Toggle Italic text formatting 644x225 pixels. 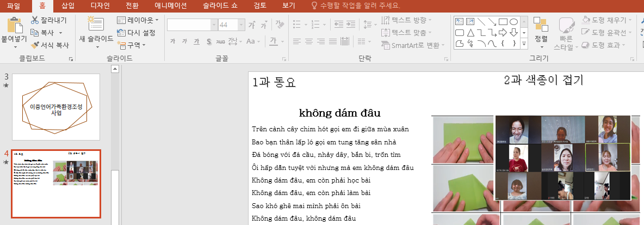coord(185,41)
